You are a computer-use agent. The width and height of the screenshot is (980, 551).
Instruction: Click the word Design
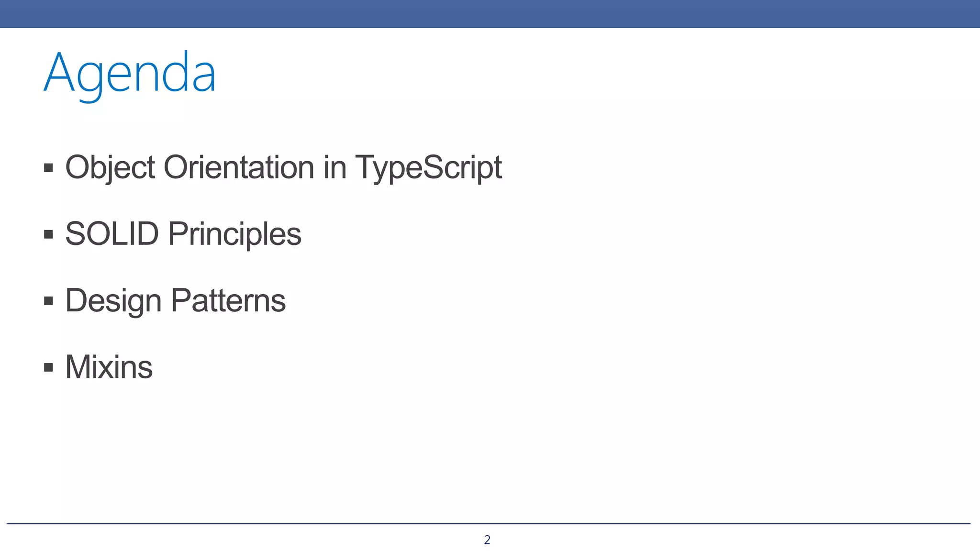tap(113, 301)
